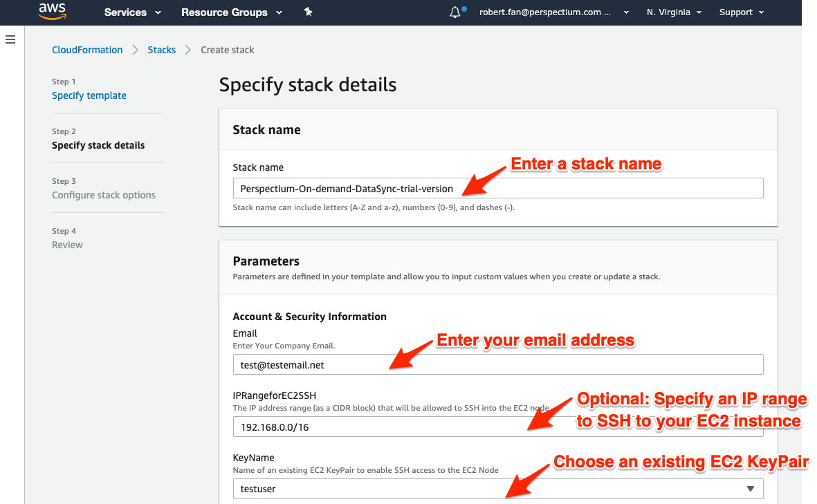Select the Step 3 Configure stack options item

click(104, 195)
